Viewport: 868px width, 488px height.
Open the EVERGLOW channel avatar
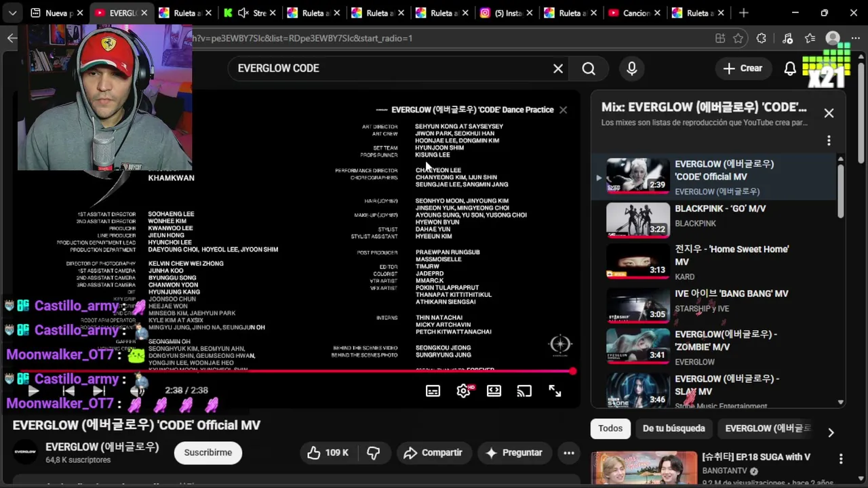(26, 452)
